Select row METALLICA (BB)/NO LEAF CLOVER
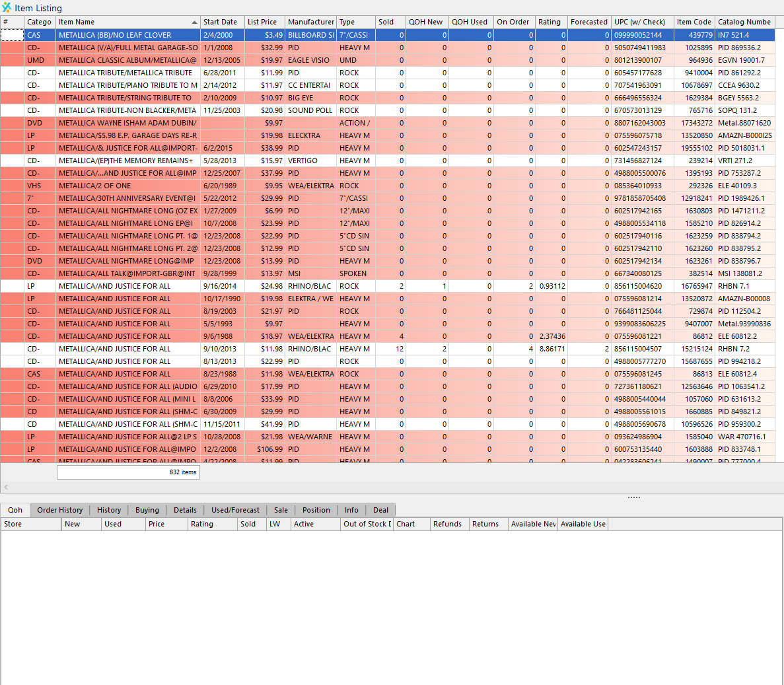Viewport: 784px width, 685px height. 388,35
